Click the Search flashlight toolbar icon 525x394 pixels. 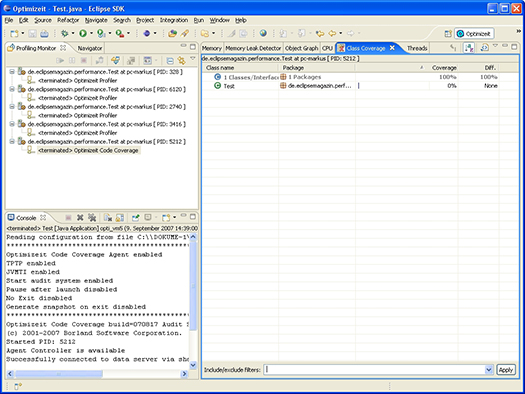tap(184, 33)
